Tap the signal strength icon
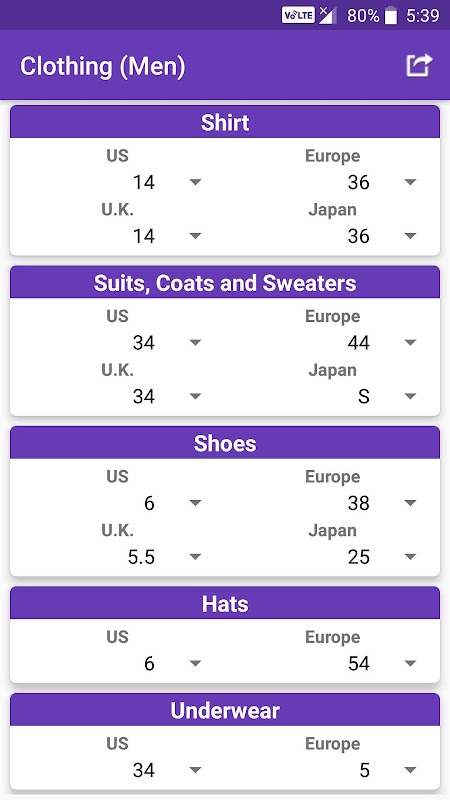 click(327, 15)
